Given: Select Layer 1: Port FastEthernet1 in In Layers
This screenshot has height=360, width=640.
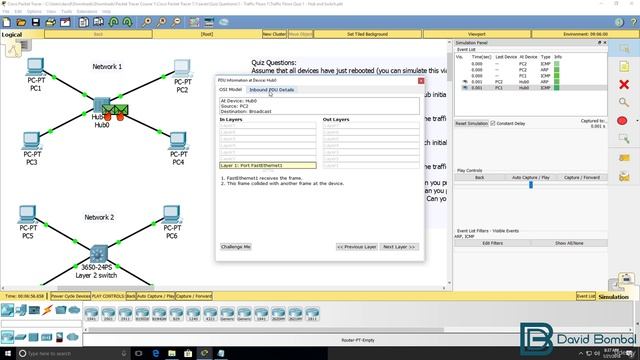Looking at the screenshot, I should [x=268, y=165].
